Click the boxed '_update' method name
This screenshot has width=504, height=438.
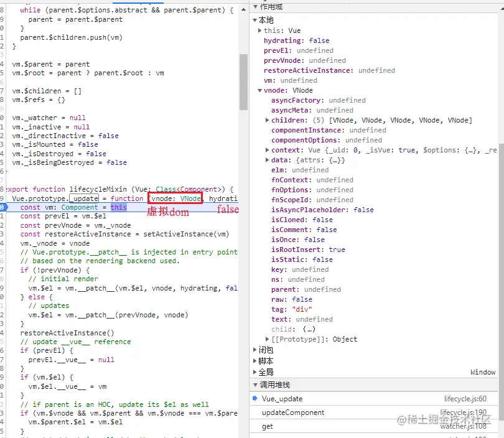click(84, 198)
